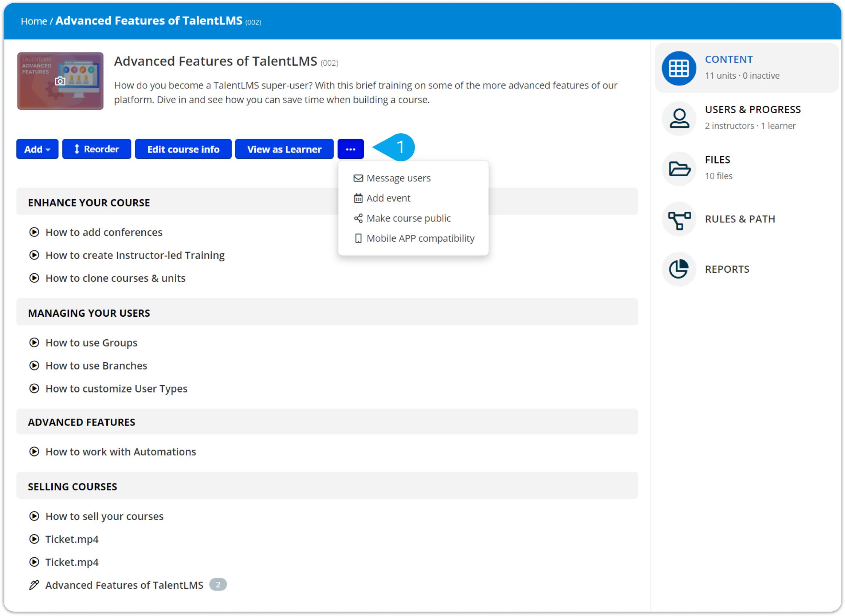
Task: Select Mobile APP compatibility menu item
Action: coord(420,238)
